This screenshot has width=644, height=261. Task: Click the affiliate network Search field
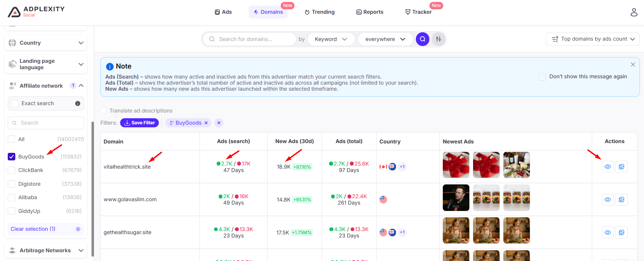[46, 123]
